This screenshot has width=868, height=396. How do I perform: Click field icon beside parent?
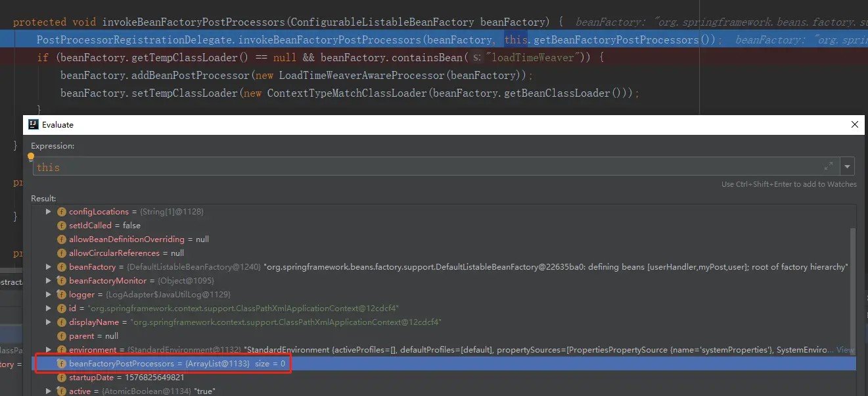pyautogui.click(x=62, y=336)
